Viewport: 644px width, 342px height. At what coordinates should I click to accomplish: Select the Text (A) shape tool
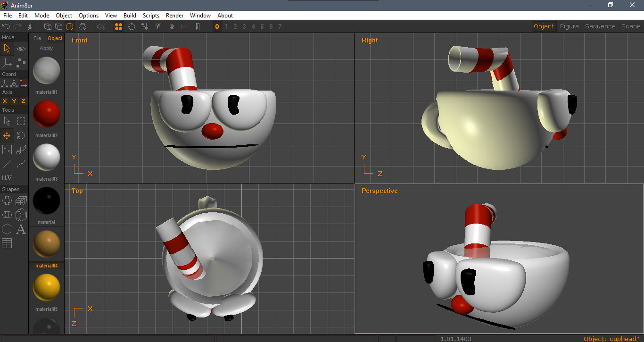[x=21, y=229]
